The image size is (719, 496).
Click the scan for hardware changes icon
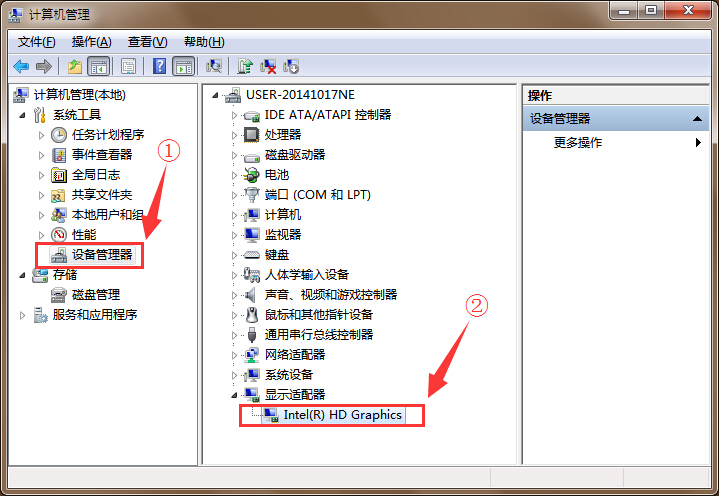(x=214, y=66)
